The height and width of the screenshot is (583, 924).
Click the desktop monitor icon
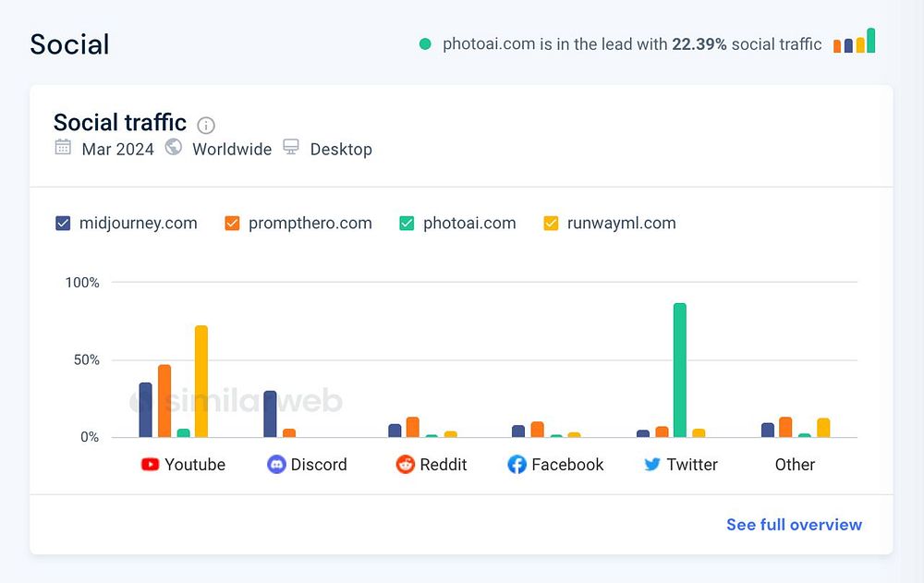pyautogui.click(x=291, y=148)
